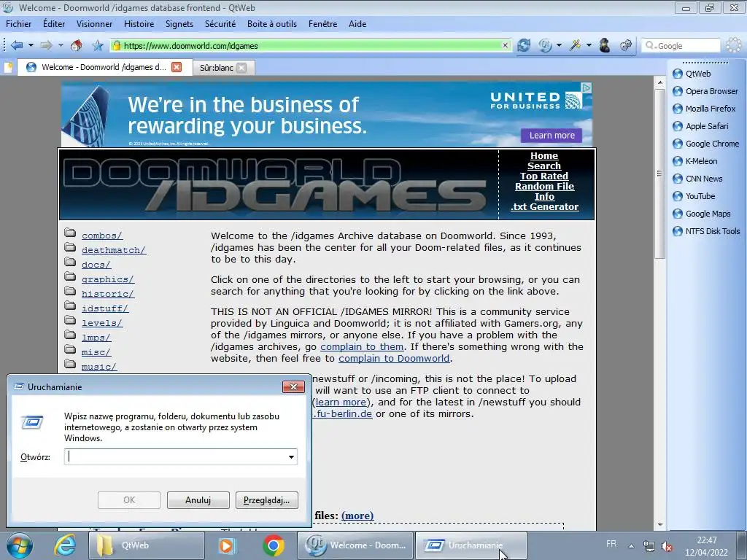Click the grey forward arrow
The width and height of the screenshot is (747, 560).
[x=46, y=45]
